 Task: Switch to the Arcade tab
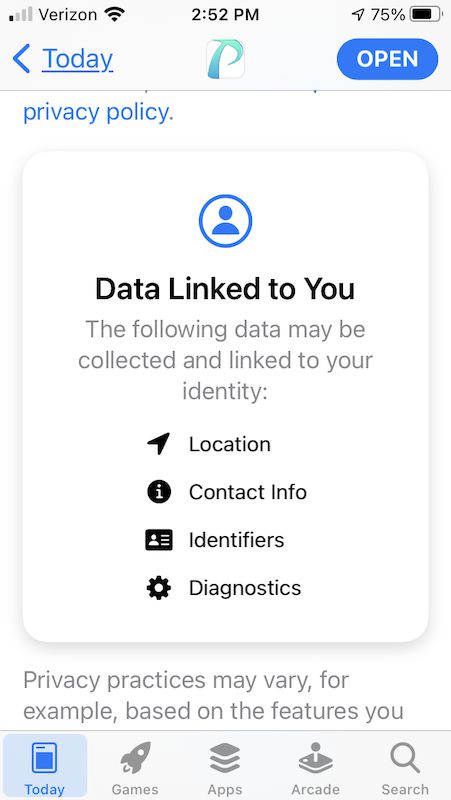[315, 767]
